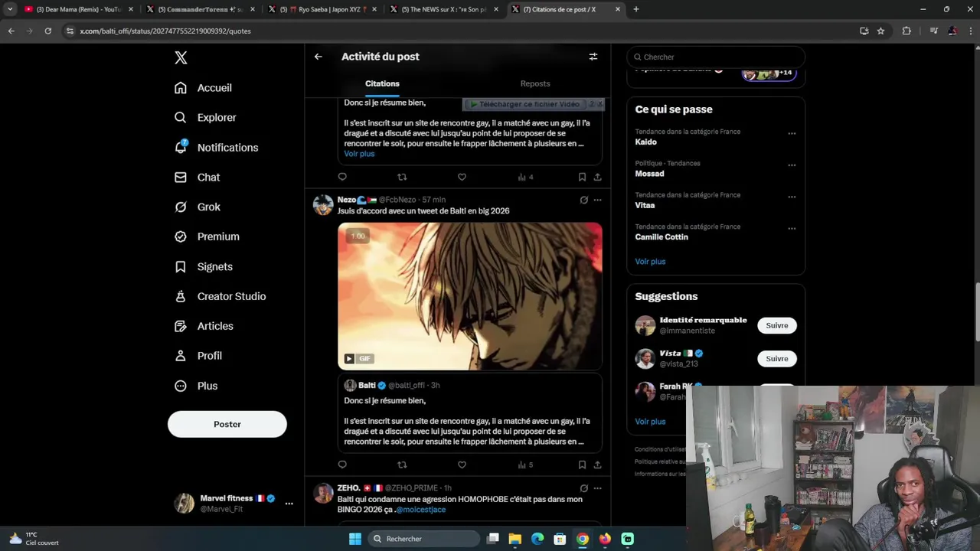
Task: Click Télécharger ce fichier vidéo button
Action: coord(525,104)
